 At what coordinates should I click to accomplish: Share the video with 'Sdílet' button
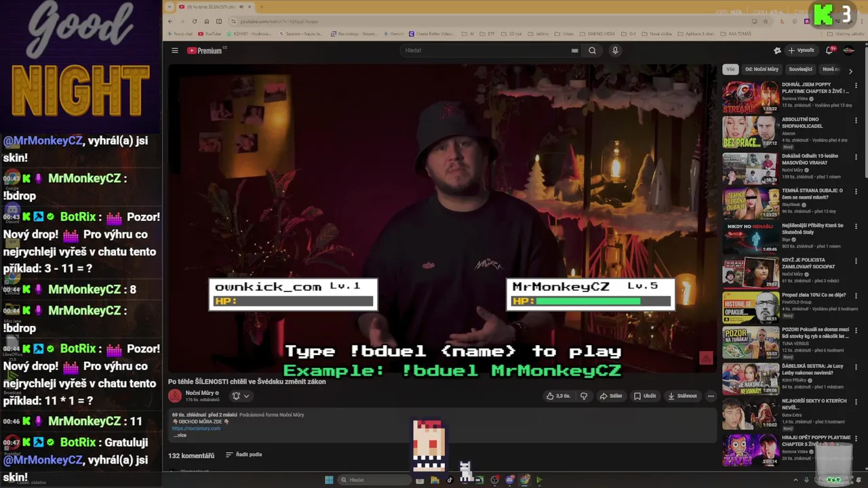[x=611, y=396]
